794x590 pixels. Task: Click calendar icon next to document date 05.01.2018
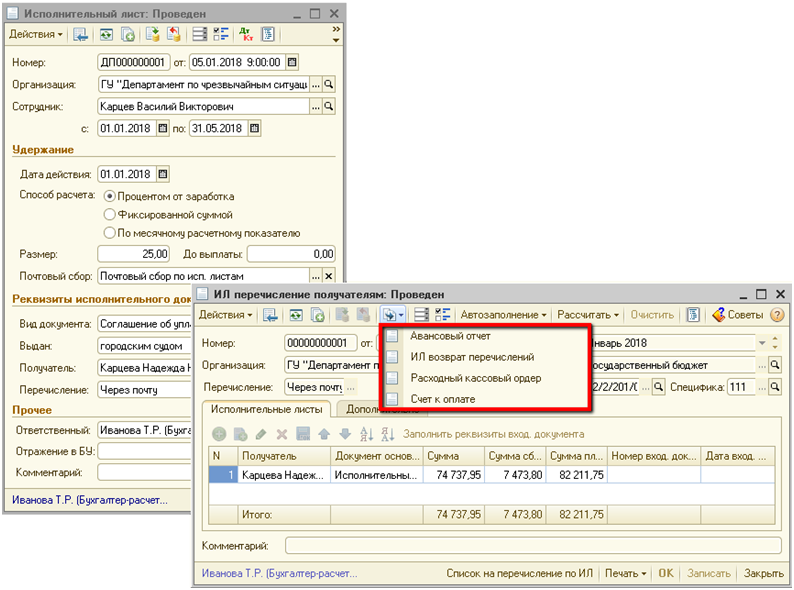[292, 63]
